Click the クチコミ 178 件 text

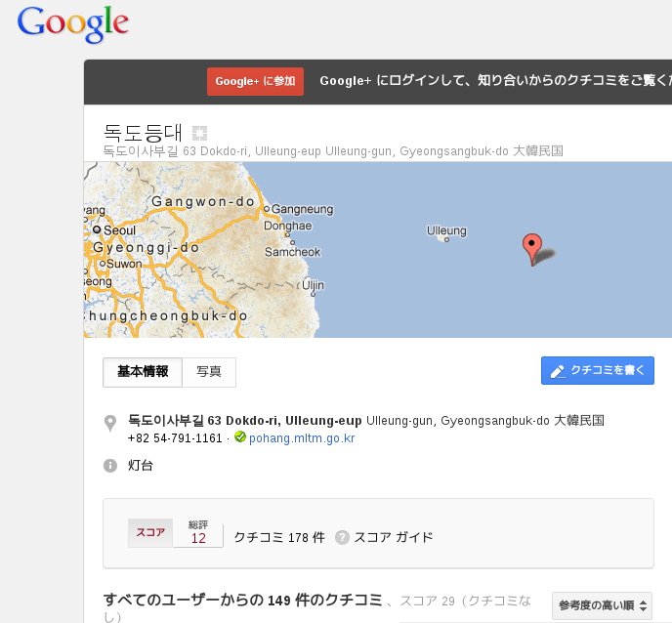click(x=279, y=537)
